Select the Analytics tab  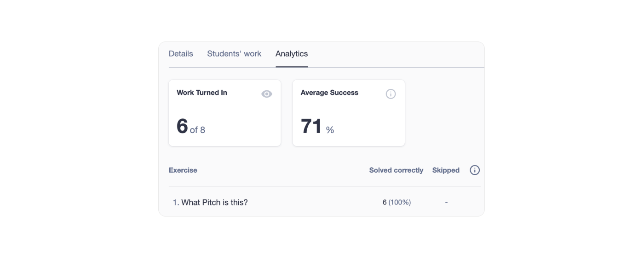click(x=292, y=54)
